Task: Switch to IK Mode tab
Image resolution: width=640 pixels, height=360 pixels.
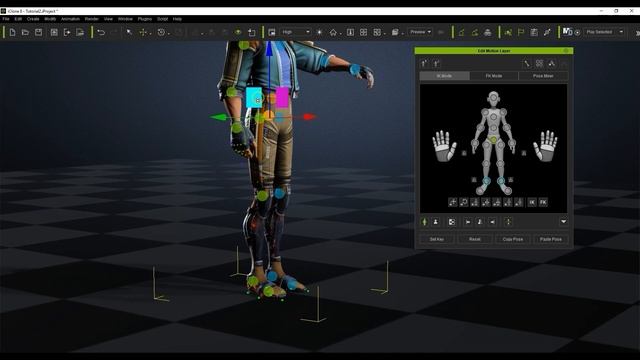Action: [444, 76]
